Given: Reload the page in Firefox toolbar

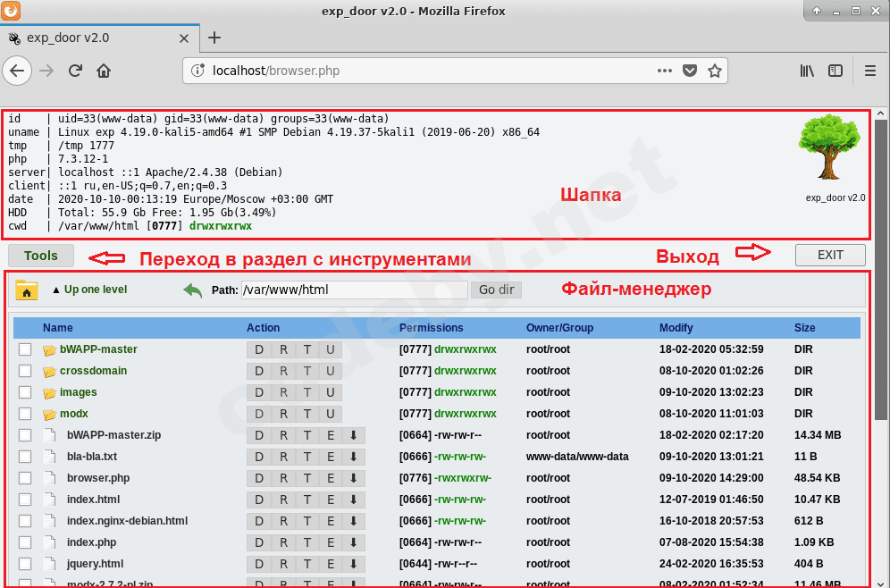Looking at the screenshot, I should tap(76, 71).
